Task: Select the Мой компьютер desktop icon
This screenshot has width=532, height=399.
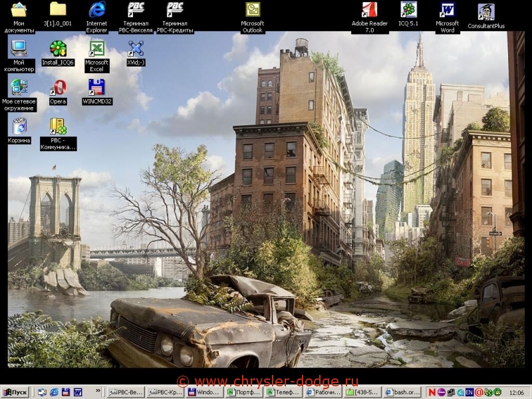Action: point(19,57)
